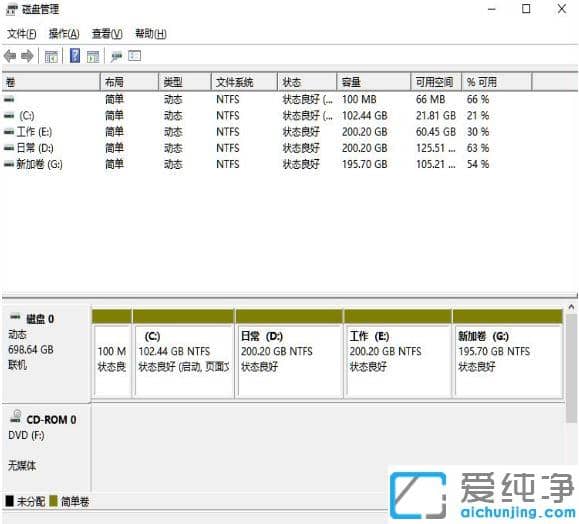Click the 磁盘 0 disk icon
This screenshot has height=524, width=579.
point(15,317)
